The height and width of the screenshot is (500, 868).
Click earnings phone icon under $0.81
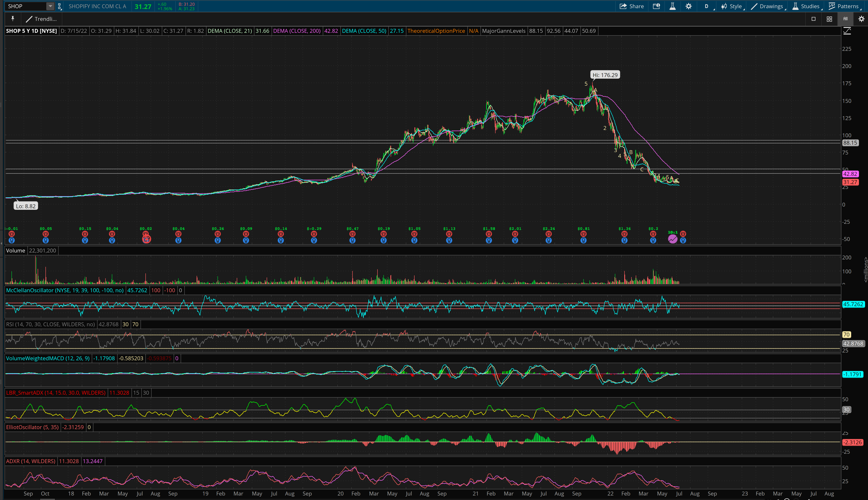coord(583,234)
